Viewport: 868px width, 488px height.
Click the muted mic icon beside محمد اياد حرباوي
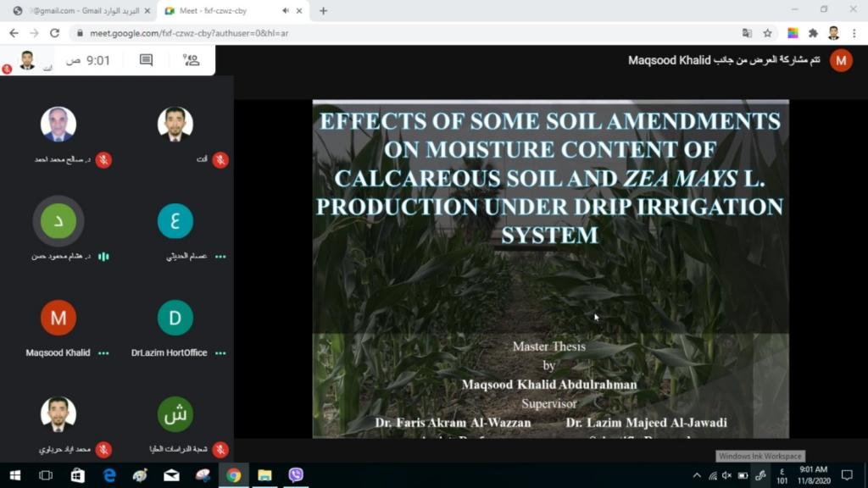(x=103, y=449)
